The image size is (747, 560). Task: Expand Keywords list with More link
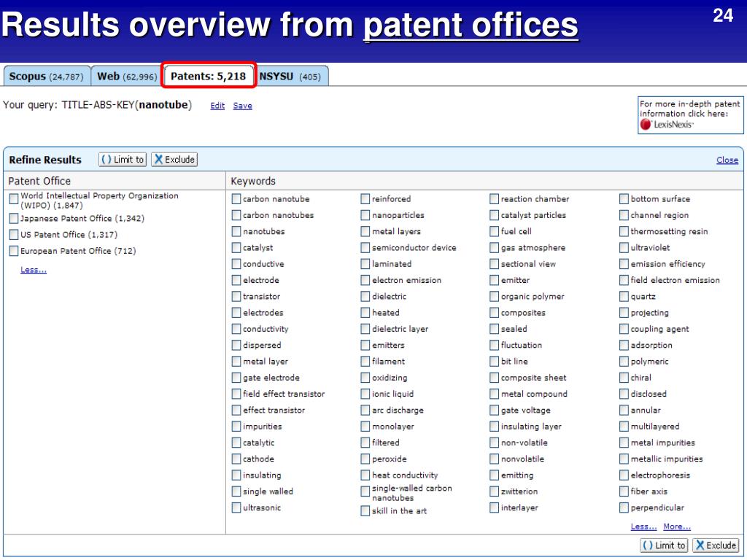pos(677,526)
